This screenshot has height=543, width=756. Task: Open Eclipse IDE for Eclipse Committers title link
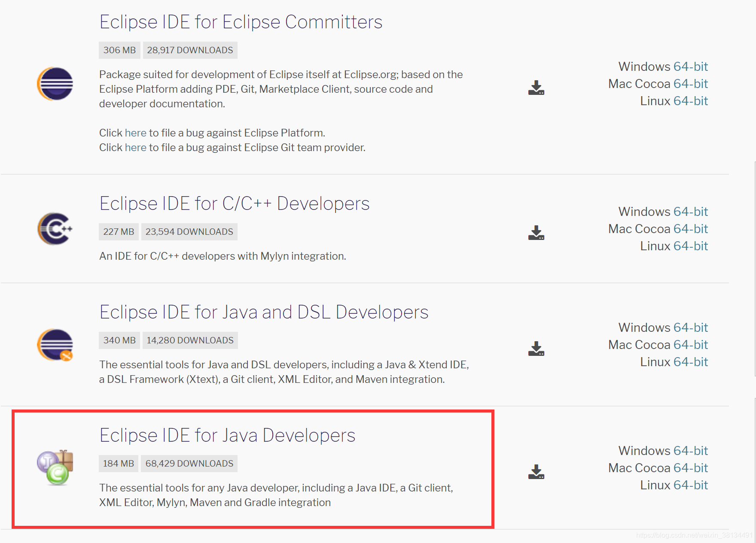(x=241, y=22)
